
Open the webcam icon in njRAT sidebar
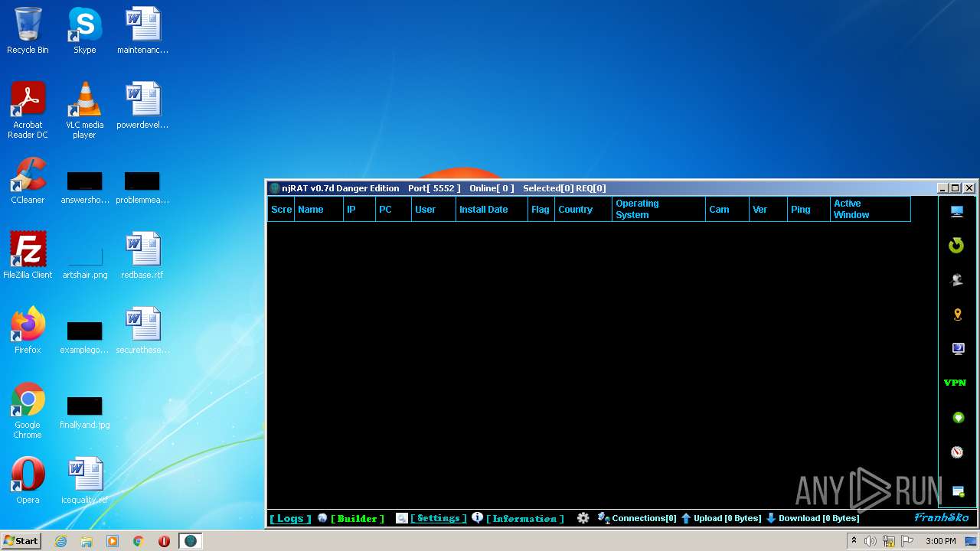[957, 280]
